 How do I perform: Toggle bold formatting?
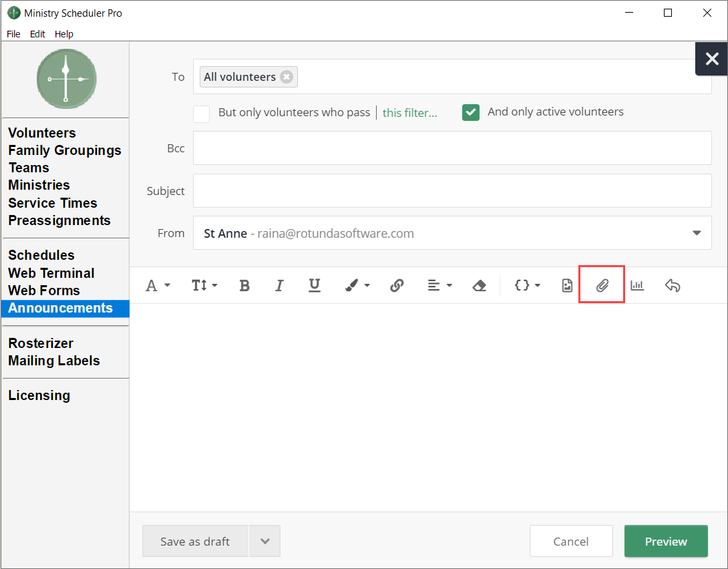click(x=244, y=285)
